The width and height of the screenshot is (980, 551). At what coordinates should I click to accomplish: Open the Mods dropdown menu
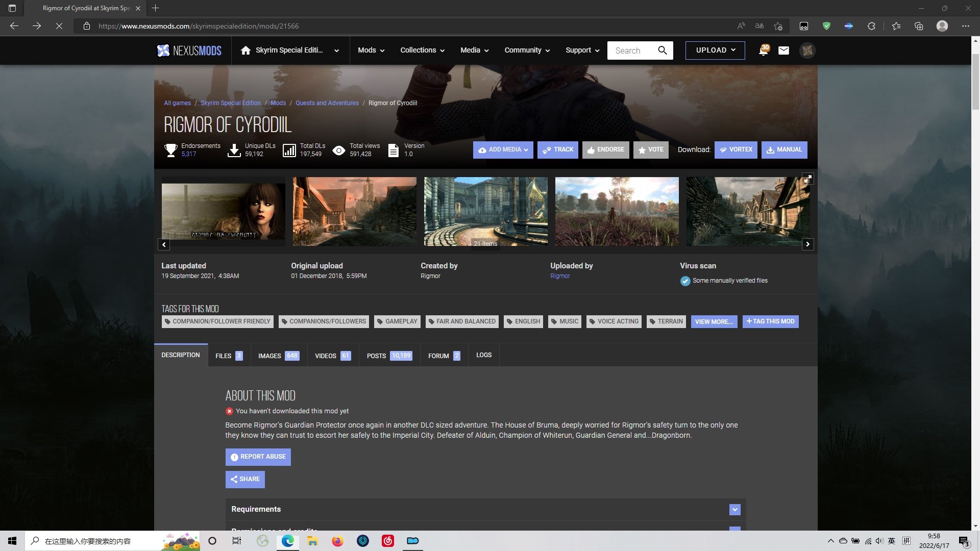pos(371,50)
